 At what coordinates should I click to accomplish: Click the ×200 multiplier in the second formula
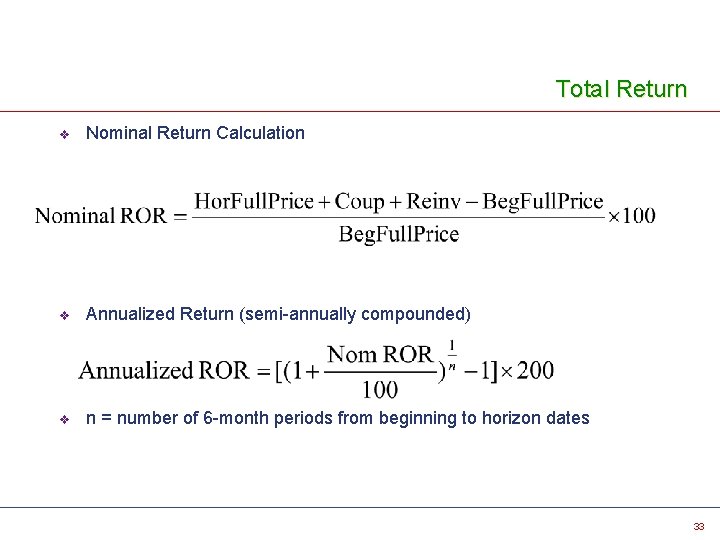pos(527,370)
